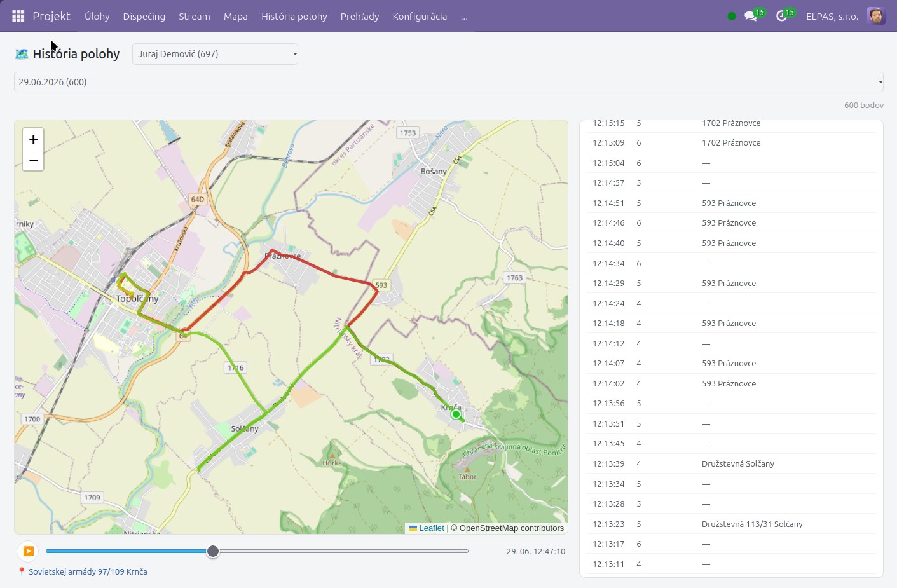Click the green online status indicator
The height and width of the screenshot is (588, 897).
[732, 16]
